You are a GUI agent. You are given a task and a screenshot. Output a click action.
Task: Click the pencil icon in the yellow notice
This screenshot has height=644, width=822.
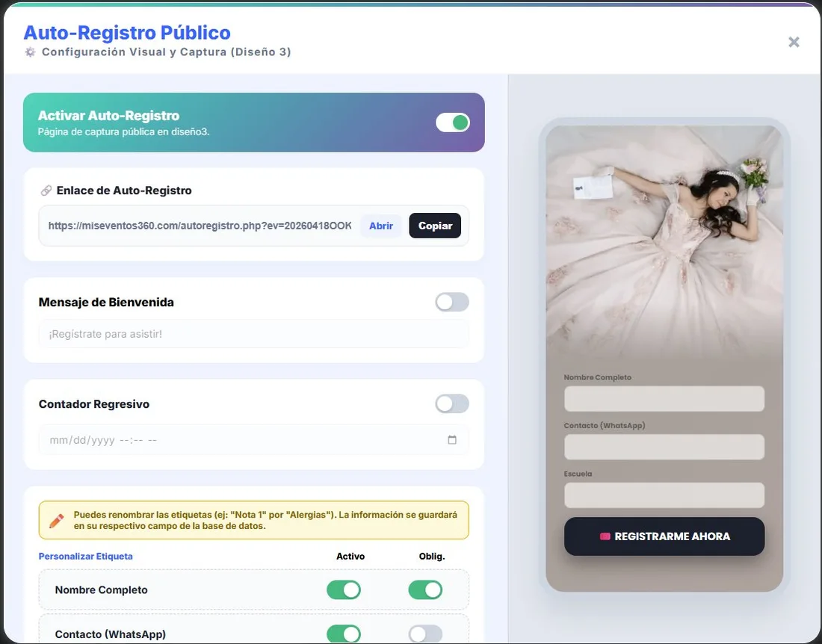pyautogui.click(x=56, y=520)
